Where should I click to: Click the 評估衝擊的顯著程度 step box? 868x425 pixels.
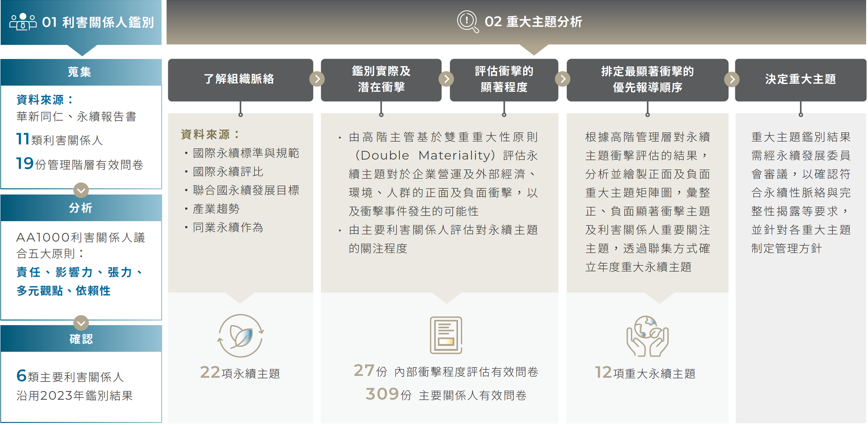[504, 80]
